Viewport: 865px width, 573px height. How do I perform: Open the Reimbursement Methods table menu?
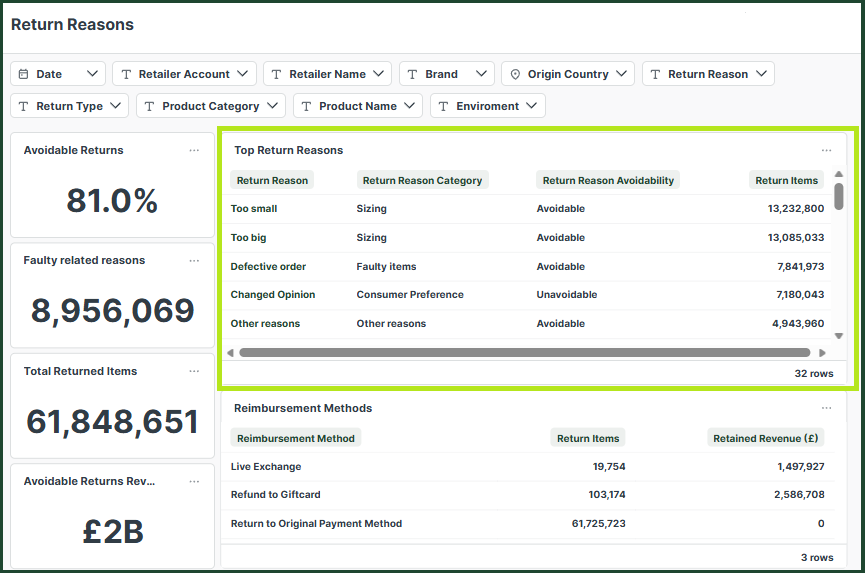tap(826, 408)
